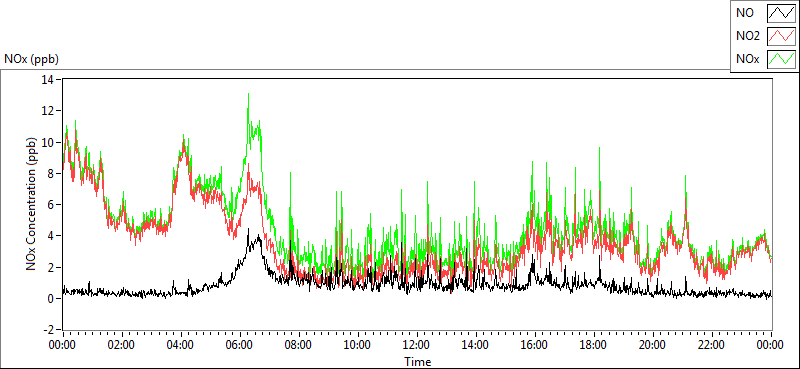This screenshot has height=369, width=800.
Task: Click the 02:00 time axis label
Action: pos(121,345)
